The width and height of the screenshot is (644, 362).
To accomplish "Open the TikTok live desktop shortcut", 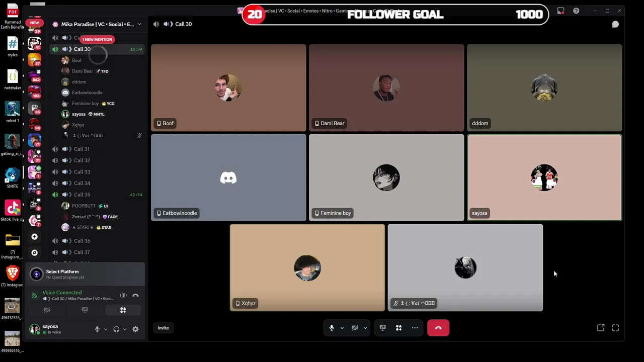I will tap(13, 210).
